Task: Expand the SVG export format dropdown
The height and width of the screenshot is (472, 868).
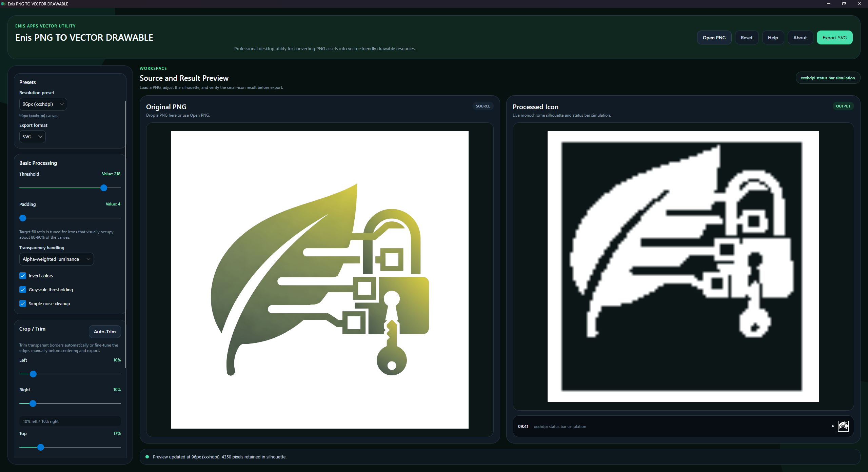Action: (33, 137)
